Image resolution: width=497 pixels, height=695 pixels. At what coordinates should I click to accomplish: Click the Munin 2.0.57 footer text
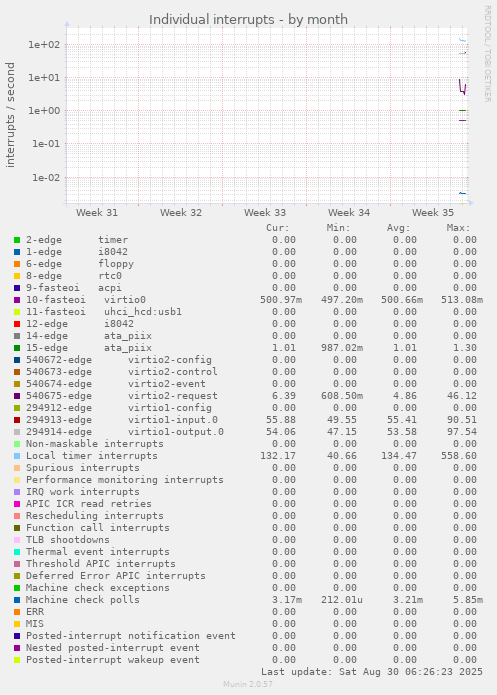point(248,684)
